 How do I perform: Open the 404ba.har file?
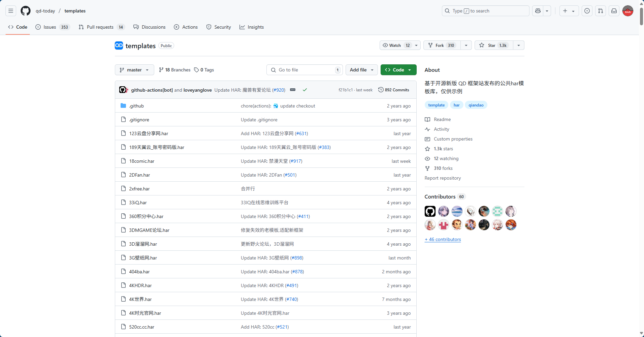139,272
